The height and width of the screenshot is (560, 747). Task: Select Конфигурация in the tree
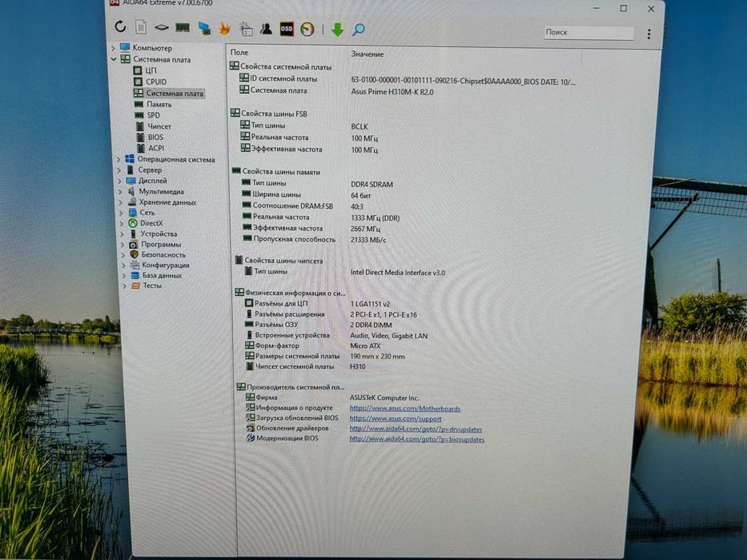tap(165, 266)
